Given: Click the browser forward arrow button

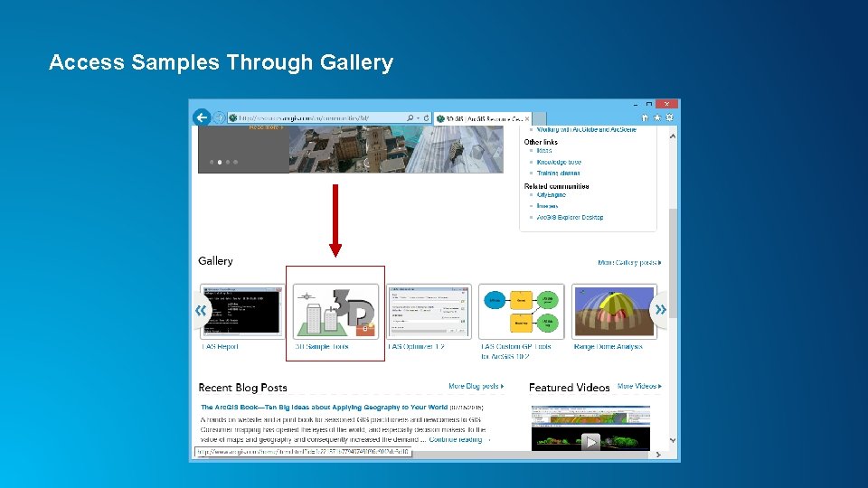Looking at the screenshot, I should [x=219, y=117].
